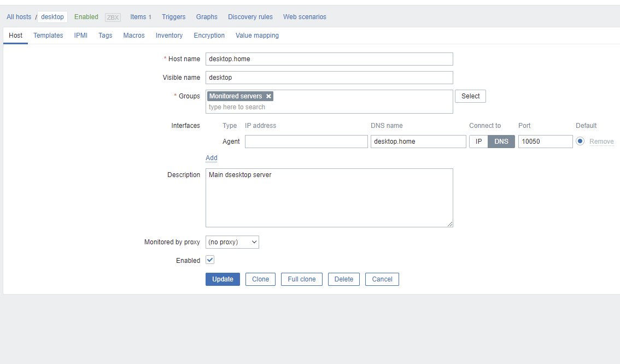Click the DNS name field
Image resolution: width=620 pixels, height=364 pixels.
[418, 142]
